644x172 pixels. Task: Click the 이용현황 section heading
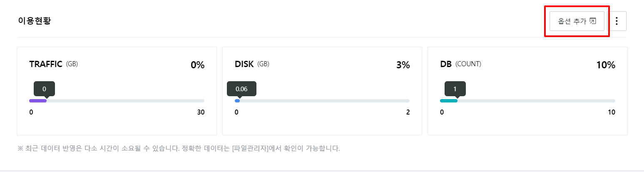35,21
